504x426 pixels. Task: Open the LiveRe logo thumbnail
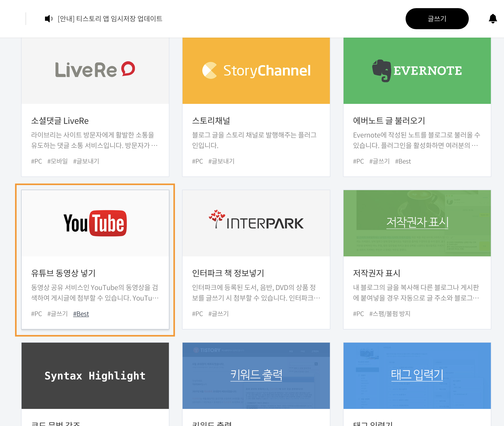point(95,71)
